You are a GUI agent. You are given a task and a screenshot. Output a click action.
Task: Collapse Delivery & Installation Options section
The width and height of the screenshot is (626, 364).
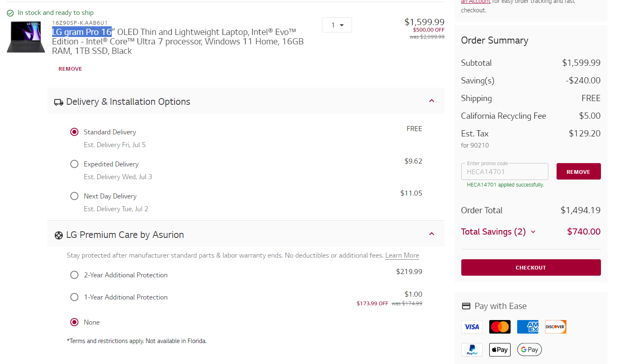[x=432, y=101]
